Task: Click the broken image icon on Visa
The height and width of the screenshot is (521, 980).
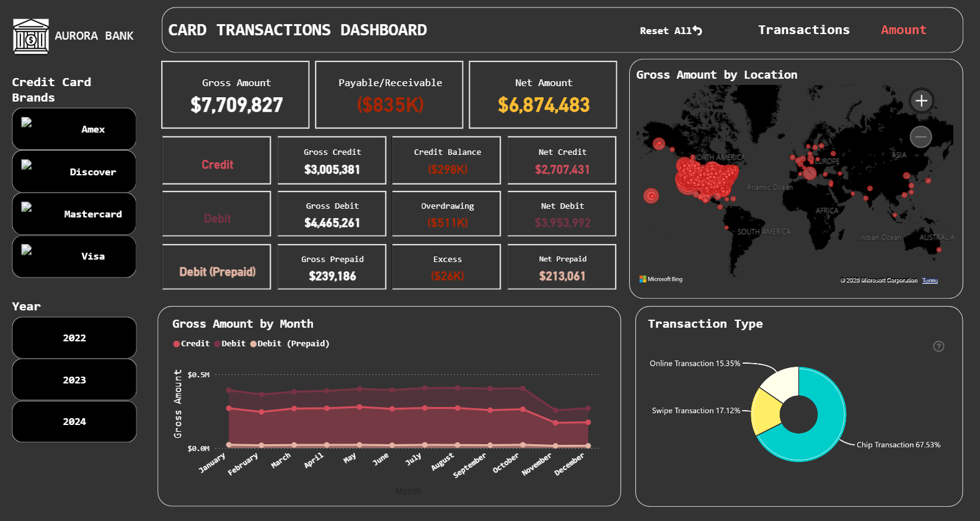Action: click(27, 250)
